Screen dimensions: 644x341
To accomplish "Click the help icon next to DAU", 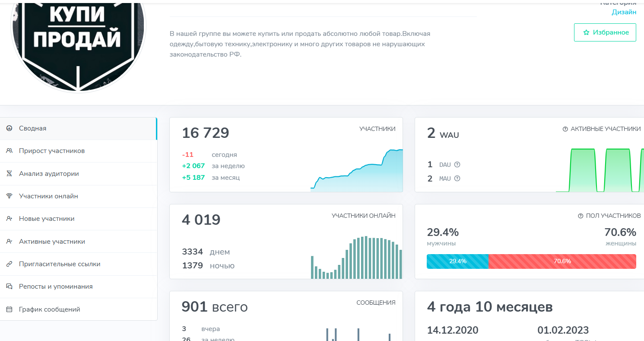I will 457,165.
